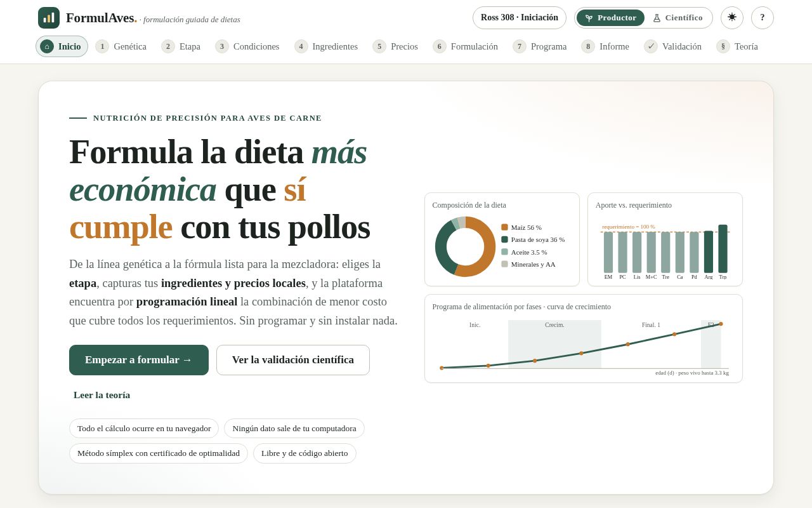Open help via the question mark icon
The width and height of the screenshot is (812, 508).
click(x=763, y=18)
